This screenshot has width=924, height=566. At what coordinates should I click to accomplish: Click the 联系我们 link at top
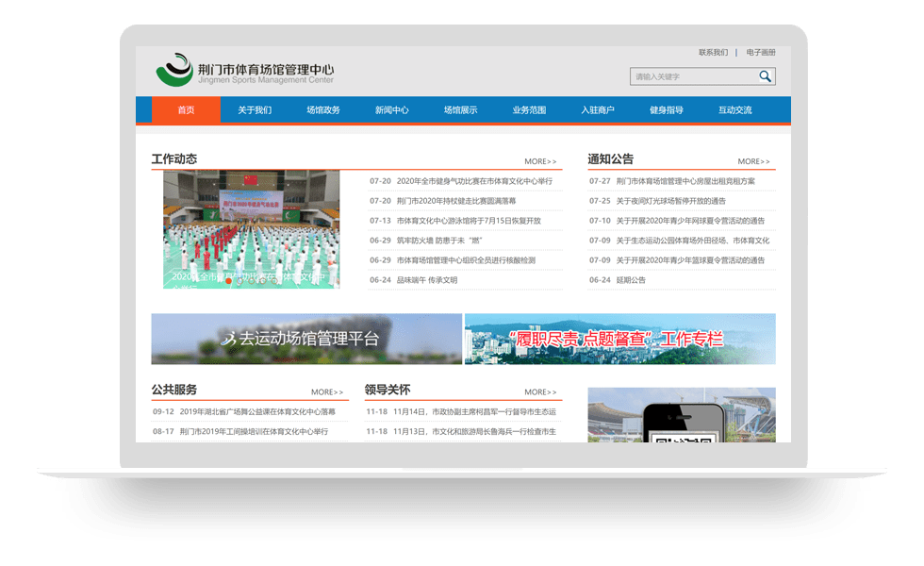(713, 53)
